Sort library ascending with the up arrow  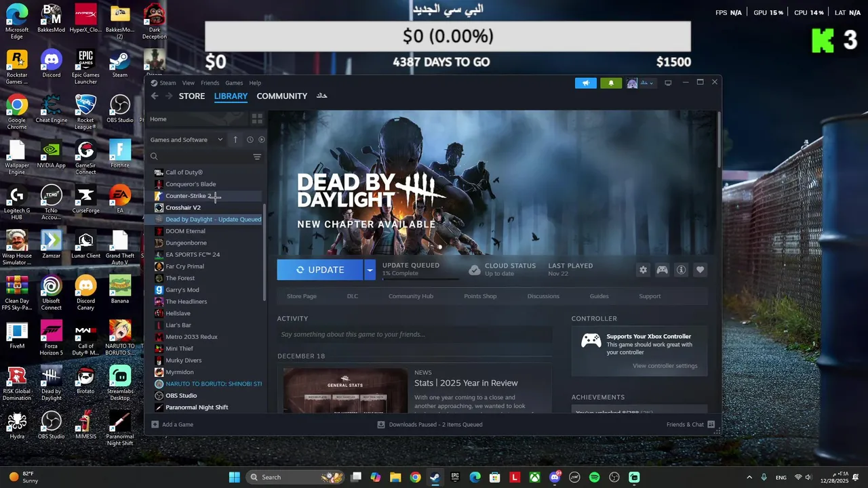point(235,140)
